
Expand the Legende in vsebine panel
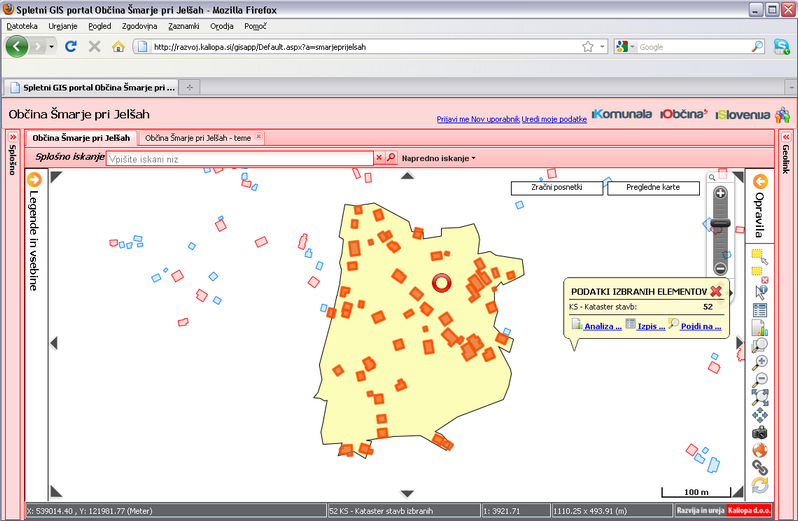33,180
